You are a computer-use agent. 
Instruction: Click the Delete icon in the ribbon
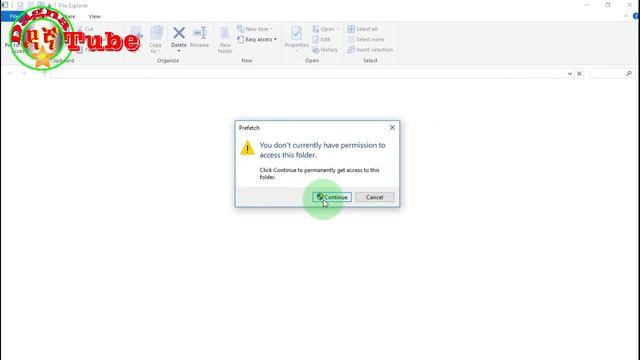[x=179, y=33]
